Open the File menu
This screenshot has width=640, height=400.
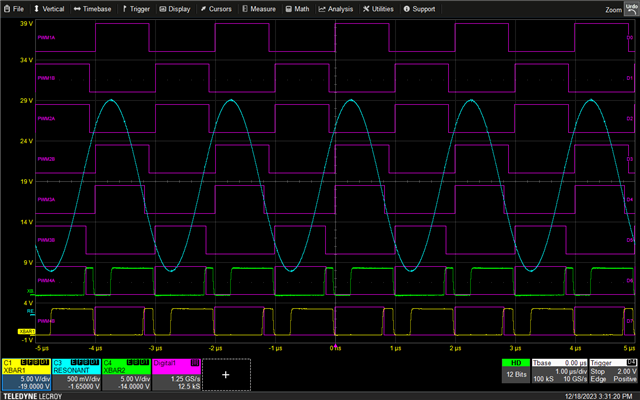(x=13, y=8)
